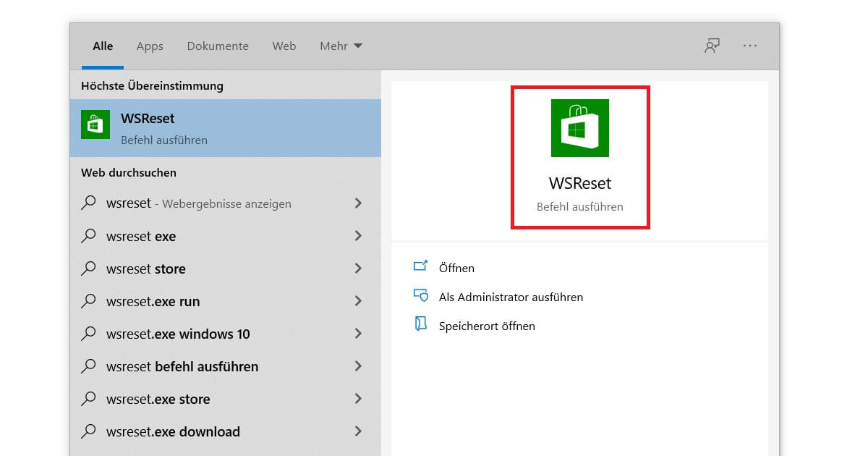This screenshot has height=456, width=868.
Task: Select the Dokumente tab
Action: pos(218,46)
